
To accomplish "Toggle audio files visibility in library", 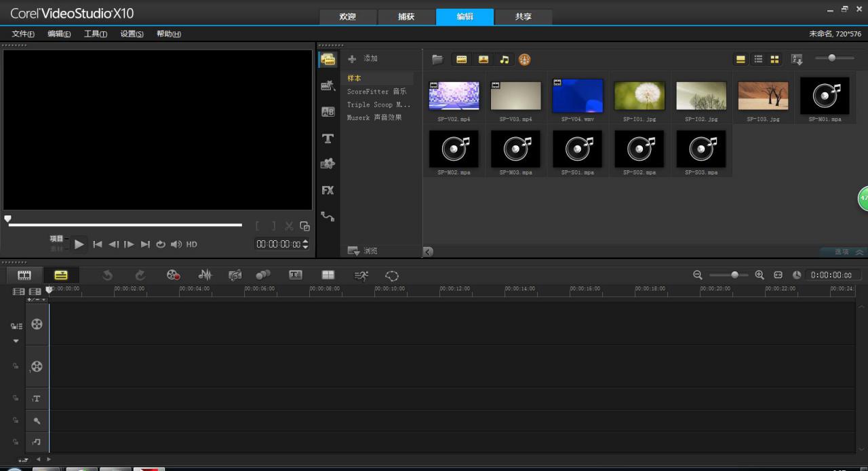I will [504, 60].
